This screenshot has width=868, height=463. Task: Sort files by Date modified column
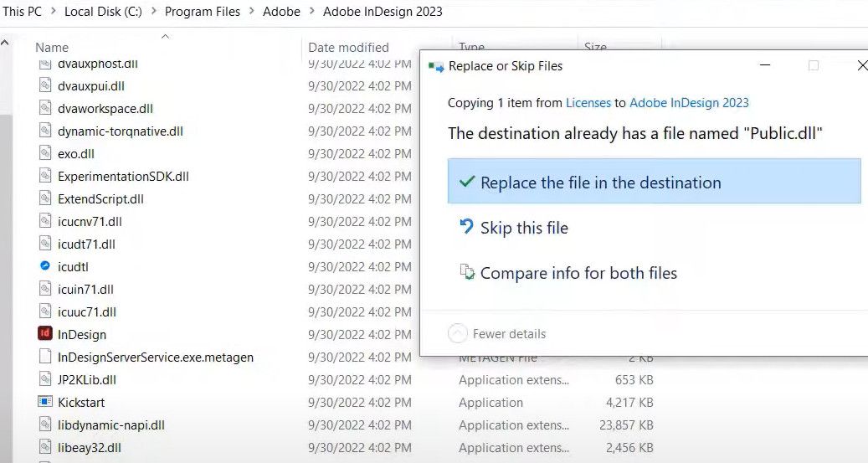(x=348, y=48)
